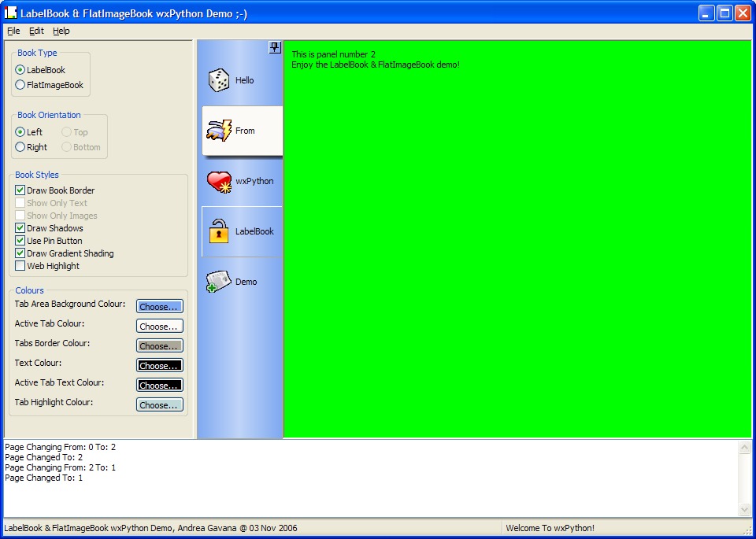Click the heart icon on wxPython tab

[x=218, y=182]
